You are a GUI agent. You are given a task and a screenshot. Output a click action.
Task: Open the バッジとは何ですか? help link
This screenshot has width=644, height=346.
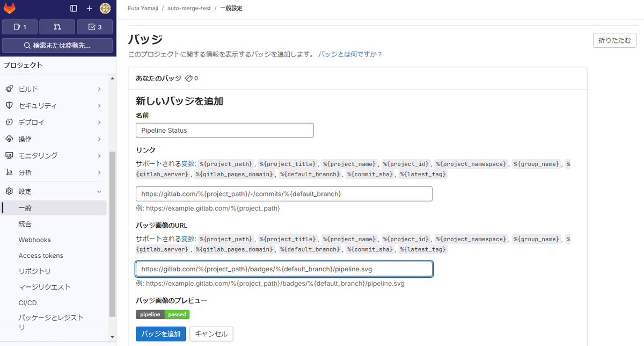[x=349, y=54]
